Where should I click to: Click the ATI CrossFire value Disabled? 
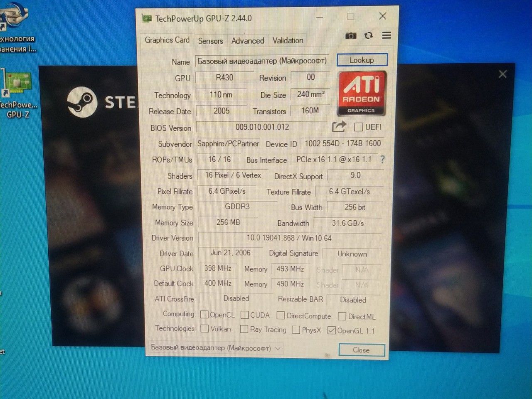click(x=236, y=298)
